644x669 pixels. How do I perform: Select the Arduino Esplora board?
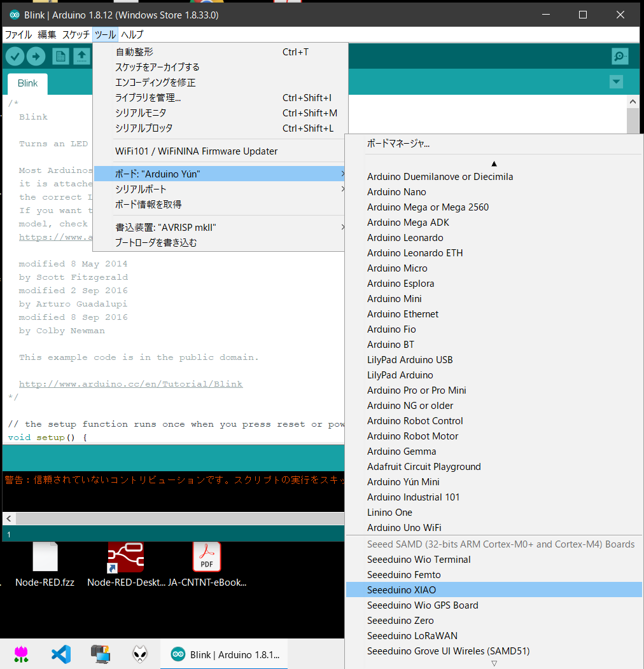point(494,284)
